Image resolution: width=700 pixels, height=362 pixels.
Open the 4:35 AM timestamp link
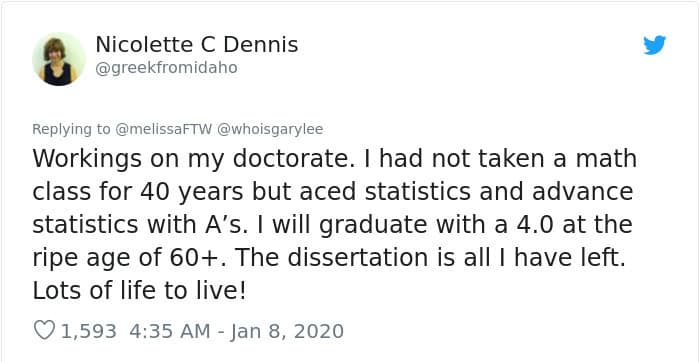pyautogui.click(x=170, y=331)
